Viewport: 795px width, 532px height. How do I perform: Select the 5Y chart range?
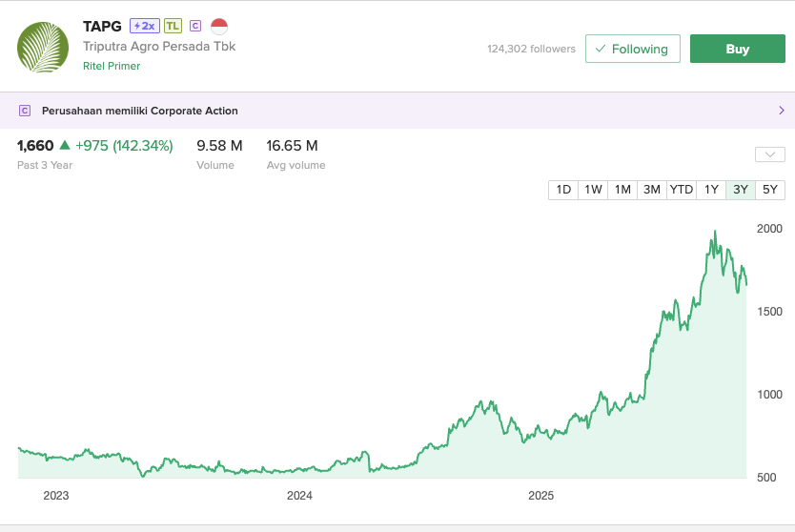pos(769,190)
